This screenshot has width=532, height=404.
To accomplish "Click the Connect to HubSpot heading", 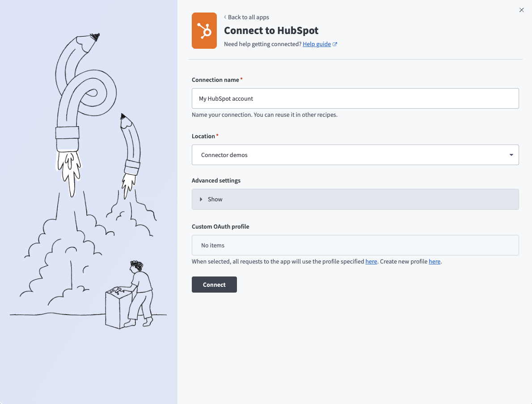I will 271,30.
